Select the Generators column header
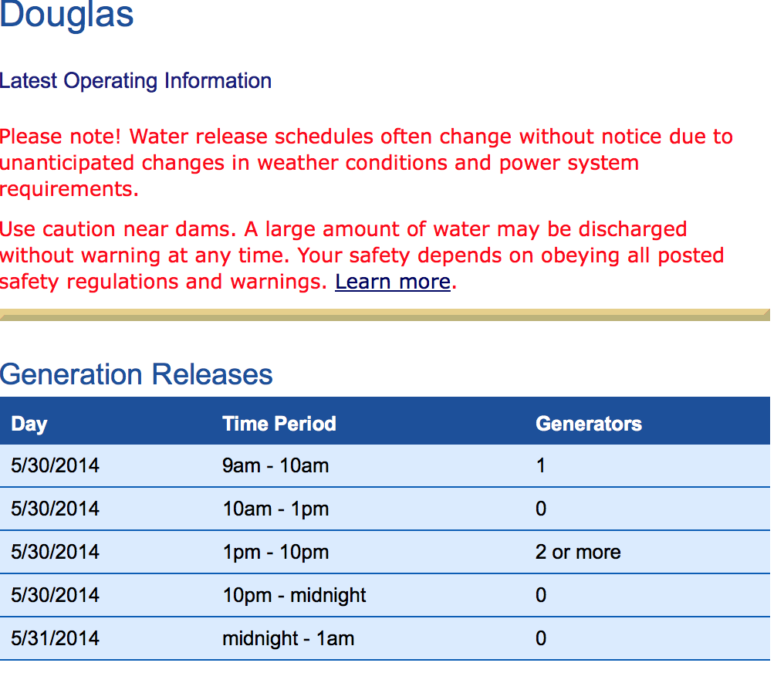 (589, 424)
